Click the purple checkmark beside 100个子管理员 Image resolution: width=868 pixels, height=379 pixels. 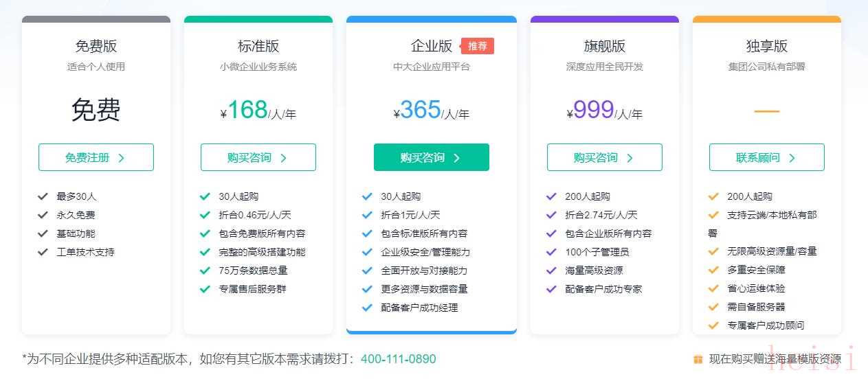[x=551, y=252]
